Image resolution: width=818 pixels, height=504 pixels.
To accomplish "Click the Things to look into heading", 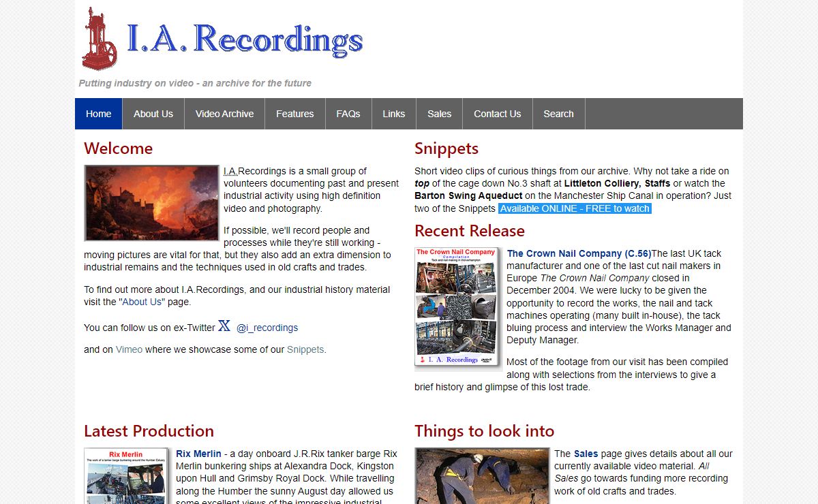I will coord(484,431).
